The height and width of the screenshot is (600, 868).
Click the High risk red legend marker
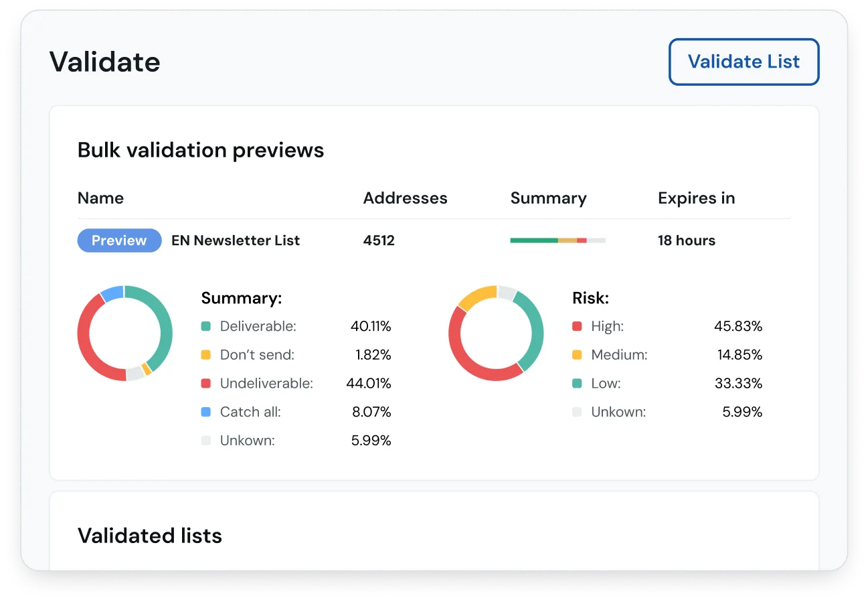576,326
